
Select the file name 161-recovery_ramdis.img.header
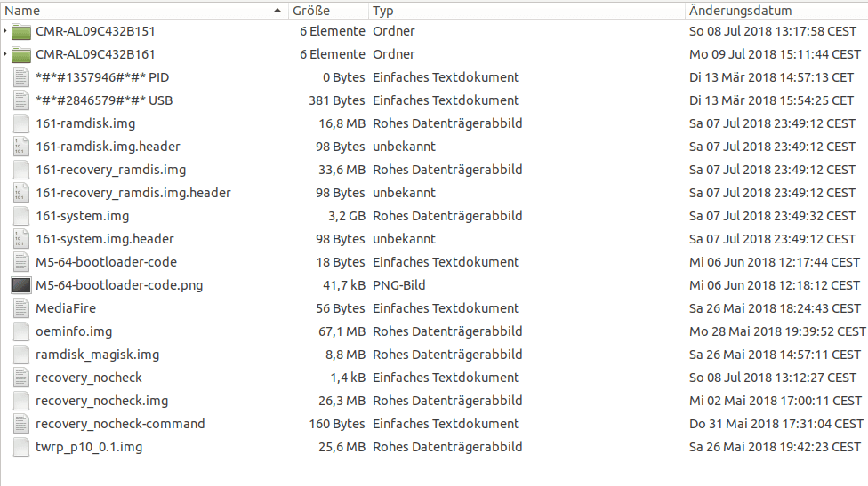tap(133, 193)
